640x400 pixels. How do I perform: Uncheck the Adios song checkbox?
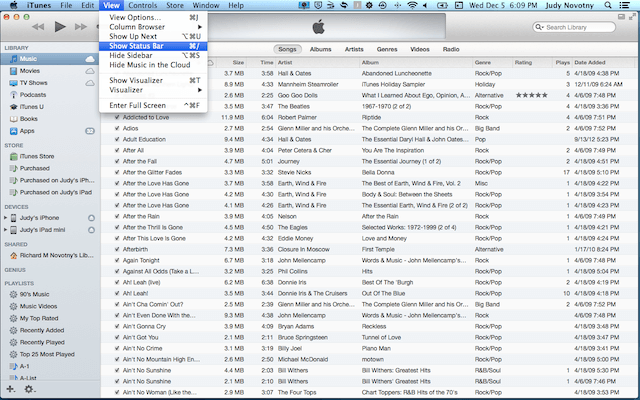[x=117, y=128]
